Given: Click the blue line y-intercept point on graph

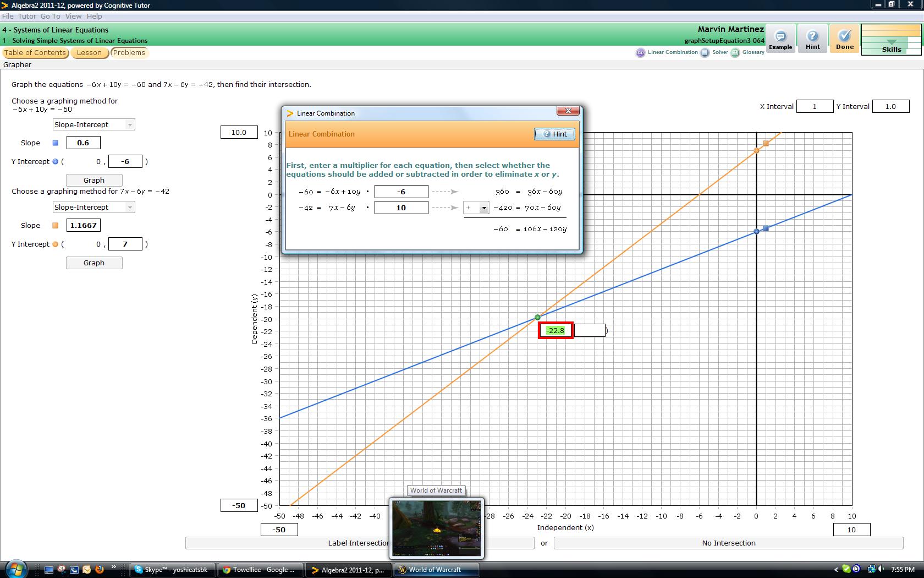Looking at the screenshot, I should click(756, 231).
